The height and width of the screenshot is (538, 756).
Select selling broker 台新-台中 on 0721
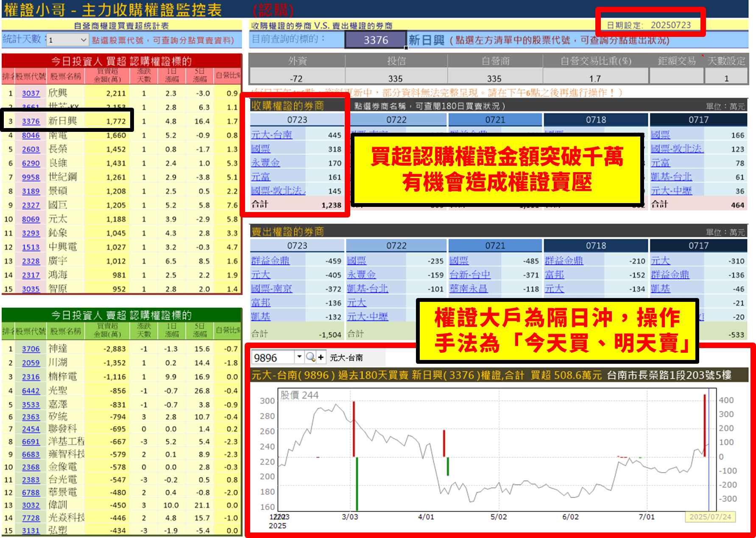[470, 275]
